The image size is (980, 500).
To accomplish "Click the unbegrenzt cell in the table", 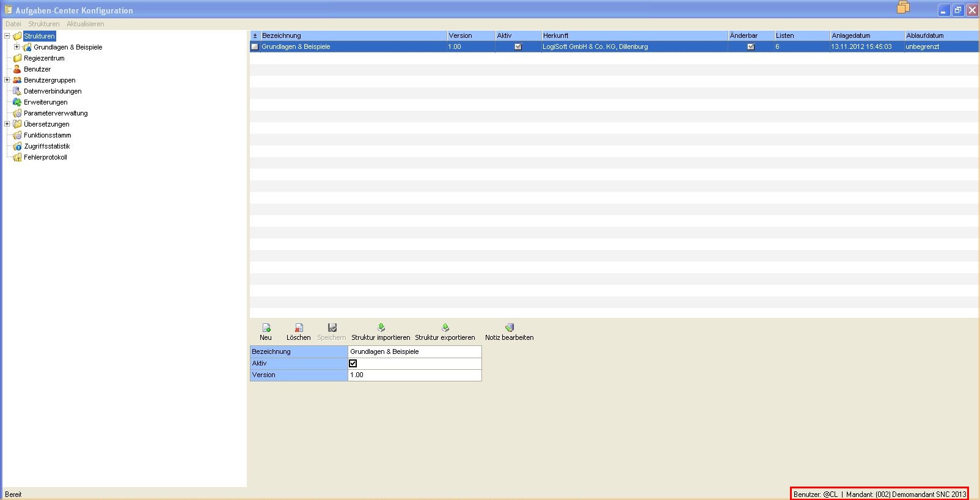I will pos(942,46).
